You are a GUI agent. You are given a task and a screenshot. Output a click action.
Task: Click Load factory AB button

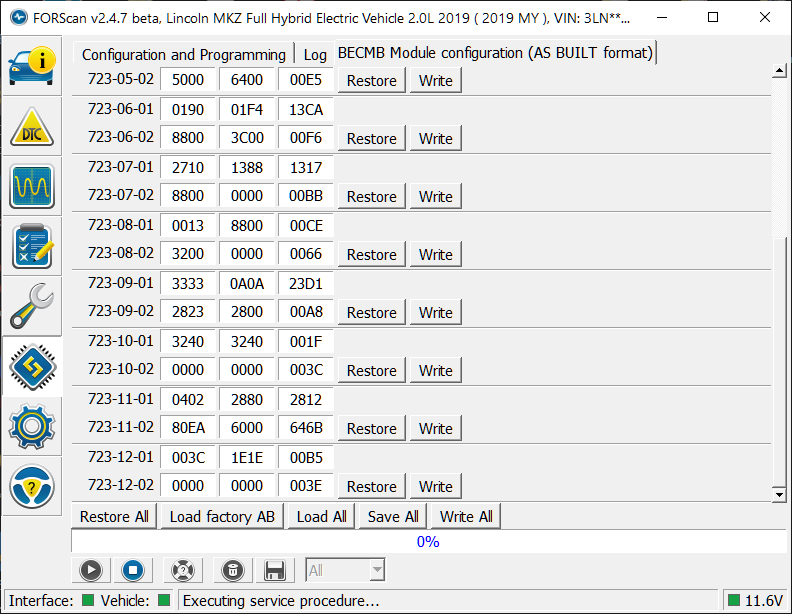pos(222,517)
